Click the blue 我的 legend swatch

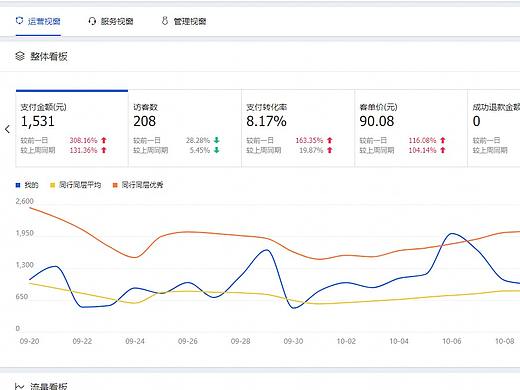point(18,185)
